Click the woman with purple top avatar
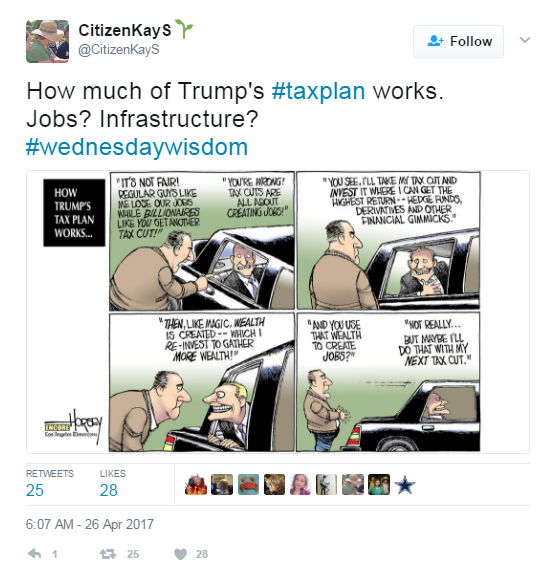 (x=300, y=485)
